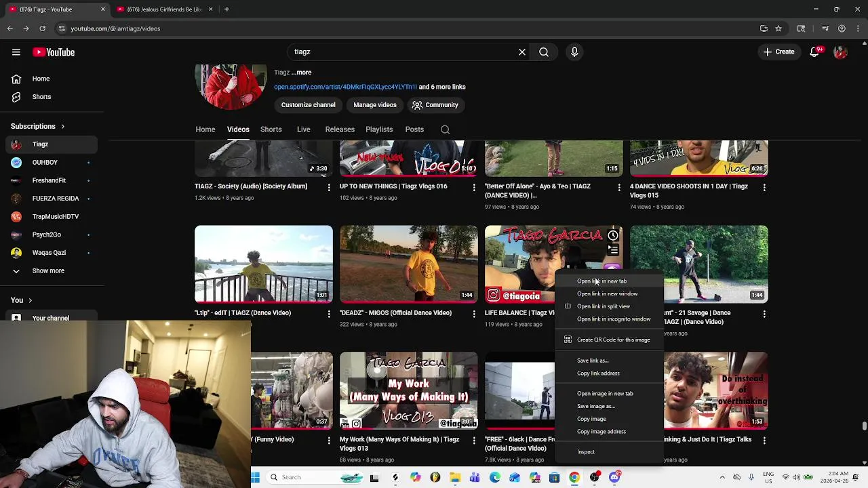868x488 pixels.
Task: Run search with magnifier button
Action: coord(544,52)
